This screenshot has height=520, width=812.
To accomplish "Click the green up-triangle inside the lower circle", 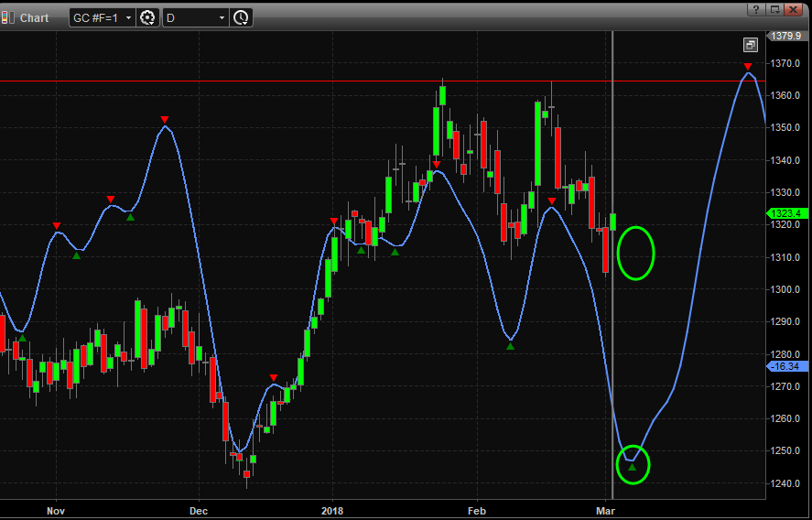I will [x=632, y=467].
